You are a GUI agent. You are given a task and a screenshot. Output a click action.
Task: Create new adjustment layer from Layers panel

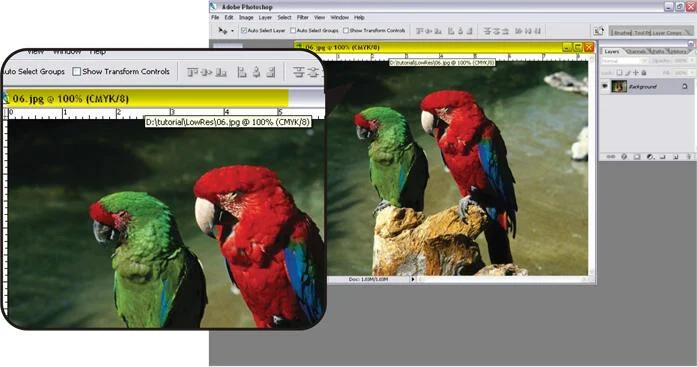pyautogui.click(x=650, y=157)
